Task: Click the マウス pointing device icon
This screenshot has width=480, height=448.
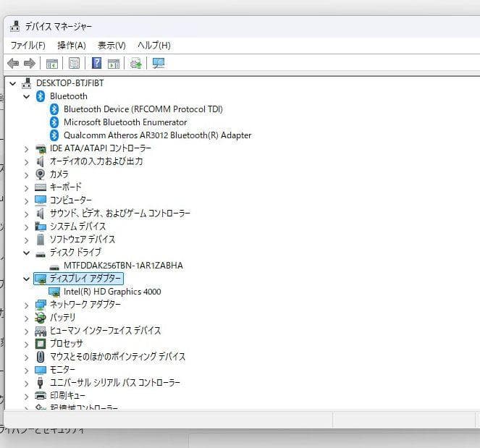Action: (x=41, y=357)
